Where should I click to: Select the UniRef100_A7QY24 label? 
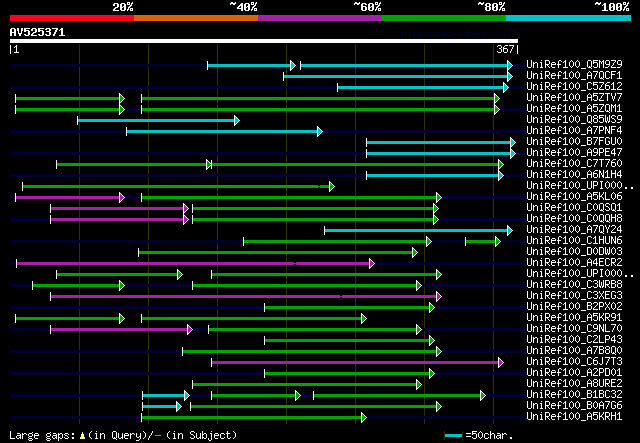pos(574,230)
